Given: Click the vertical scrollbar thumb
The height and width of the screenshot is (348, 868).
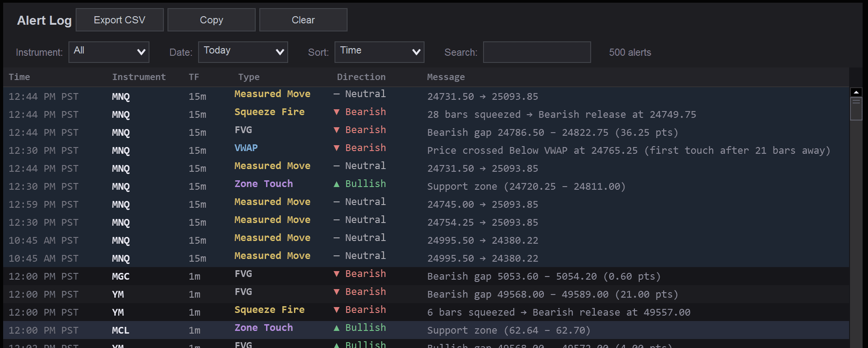Looking at the screenshot, I should pos(856,108).
